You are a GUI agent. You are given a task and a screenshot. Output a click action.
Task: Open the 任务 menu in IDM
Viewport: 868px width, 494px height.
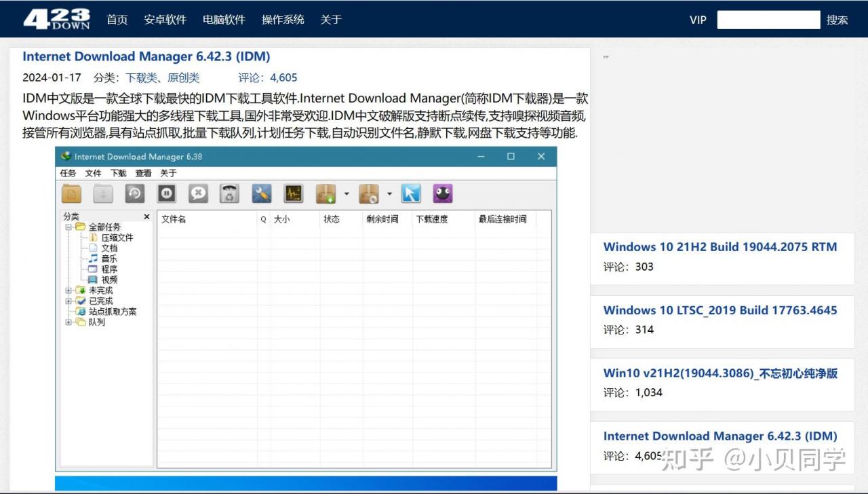pyautogui.click(x=68, y=173)
